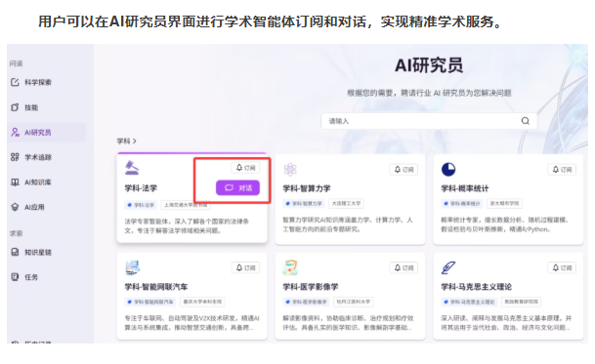Click the 学科-智算力学 atom icon
The image size is (595, 364).
(290, 170)
